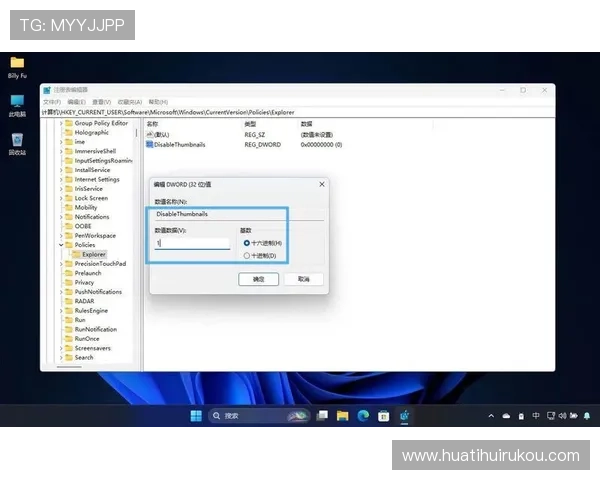Click the tree pane vertical scrollbar

click(136, 133)
